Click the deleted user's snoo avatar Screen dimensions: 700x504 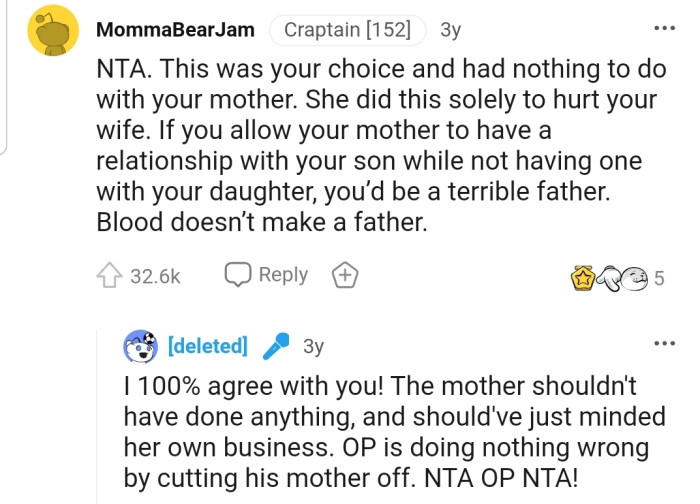141,346
